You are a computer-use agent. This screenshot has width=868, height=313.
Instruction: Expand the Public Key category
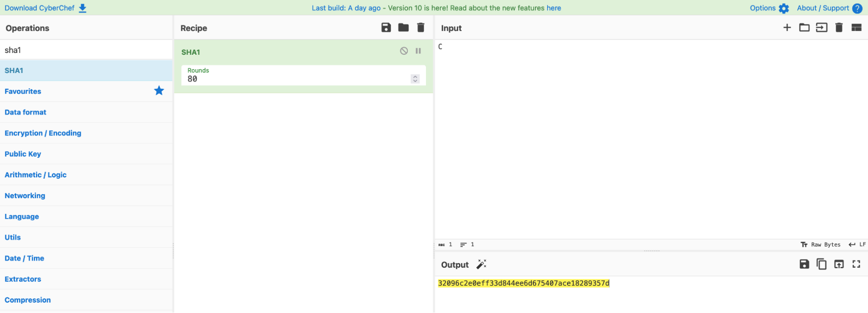point(86,154)
